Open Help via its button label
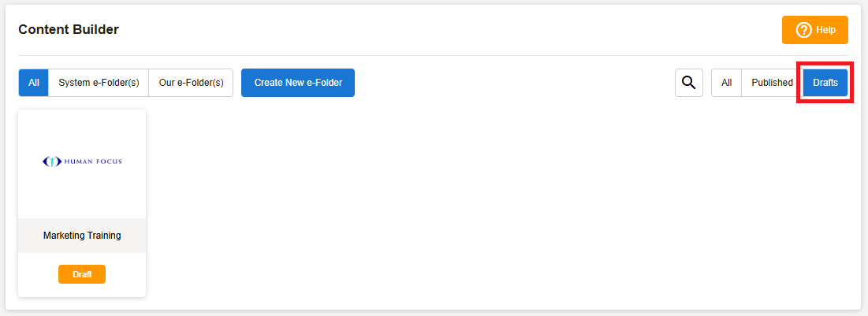 [825, 30]
